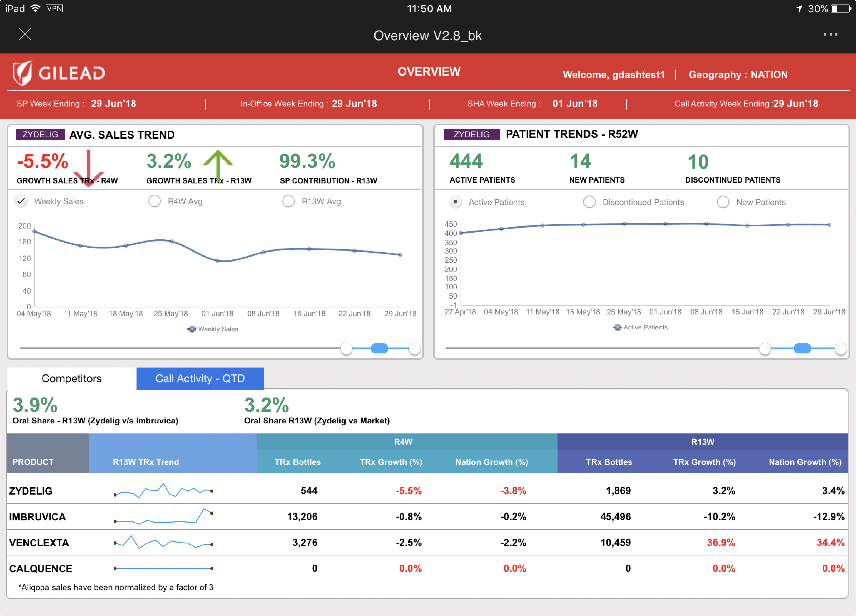856x616 pixels.
Task: Click the ZYDELIG badge in Avg. Sales Trend
Action: (40, 135)
